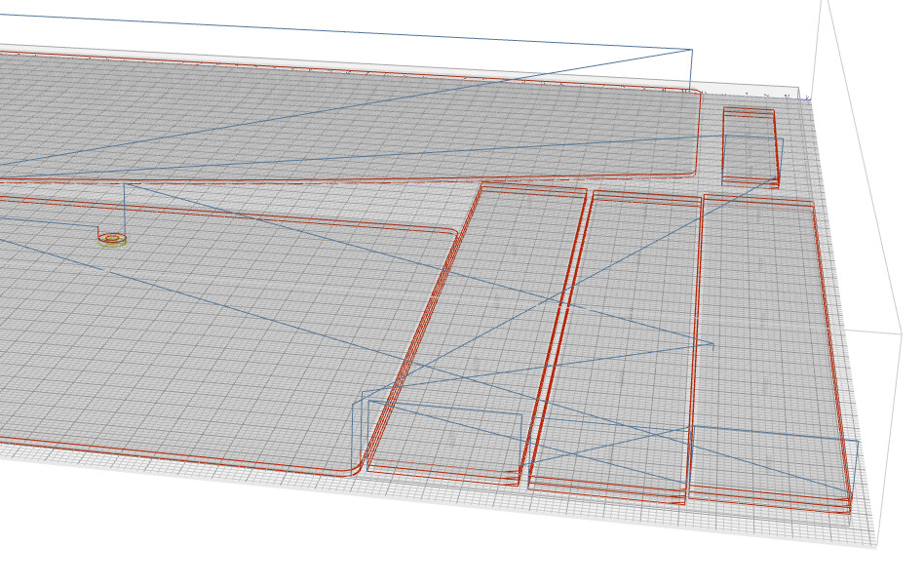Click top-right rounded corner of lower-left large rectangle
Screen dimensions: 924x586
pyautogui.click(x=454, y=233)
